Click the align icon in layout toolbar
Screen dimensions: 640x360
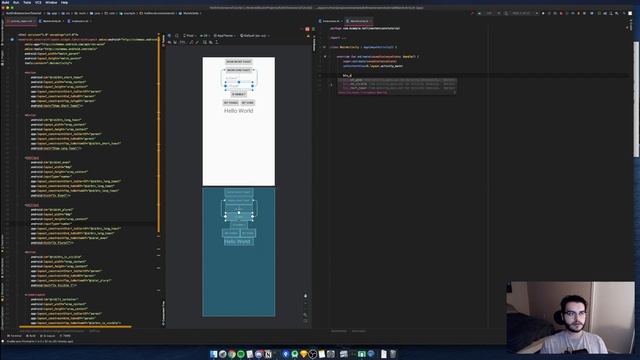coord(211,42)
